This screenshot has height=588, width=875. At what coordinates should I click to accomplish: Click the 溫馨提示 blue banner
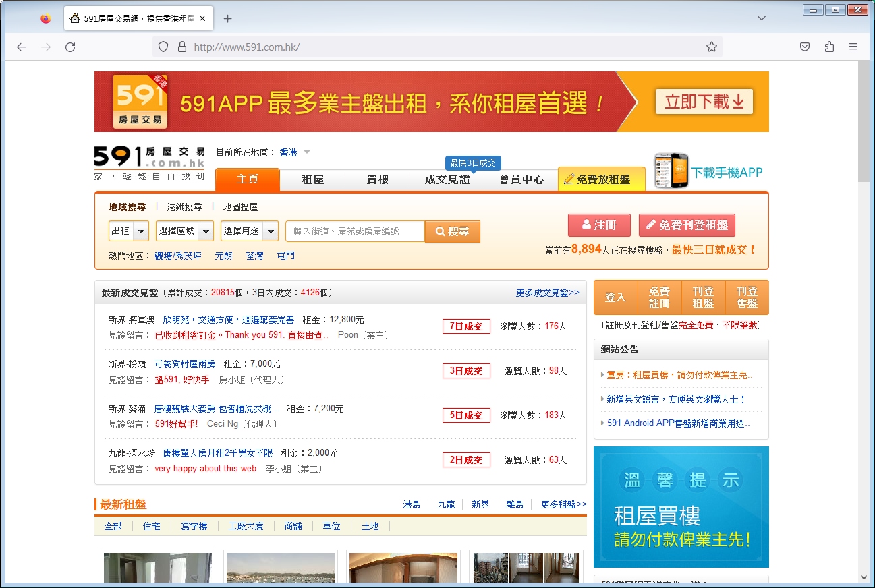tap(681, 507)
